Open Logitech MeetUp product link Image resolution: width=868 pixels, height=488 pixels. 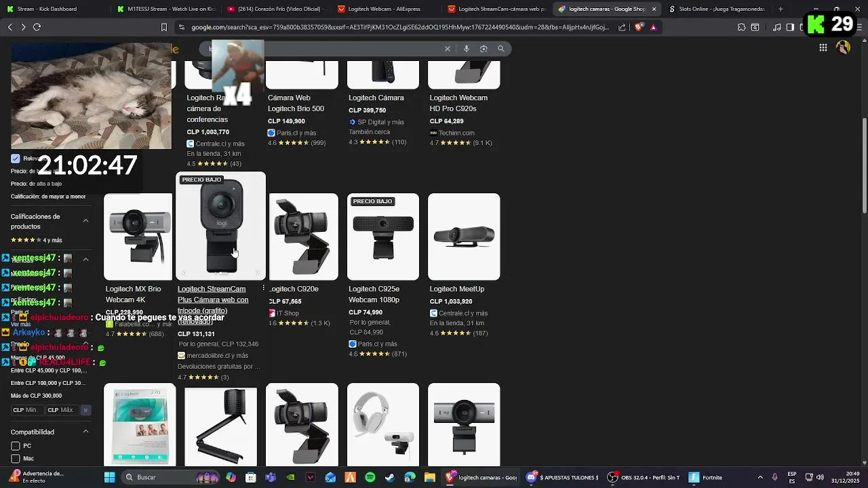click(457, 289)
